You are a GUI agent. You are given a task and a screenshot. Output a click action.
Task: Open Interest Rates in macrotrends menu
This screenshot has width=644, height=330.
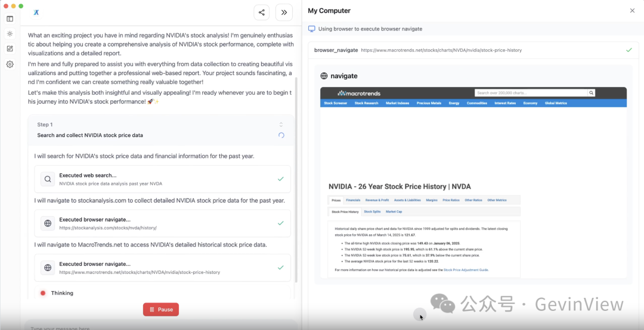click(x=505, y=103)
